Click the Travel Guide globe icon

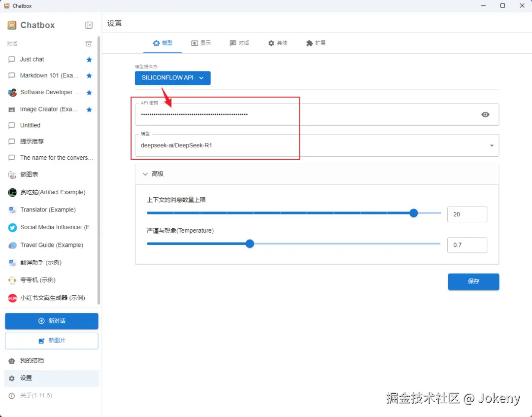click(x=12, y=245)
